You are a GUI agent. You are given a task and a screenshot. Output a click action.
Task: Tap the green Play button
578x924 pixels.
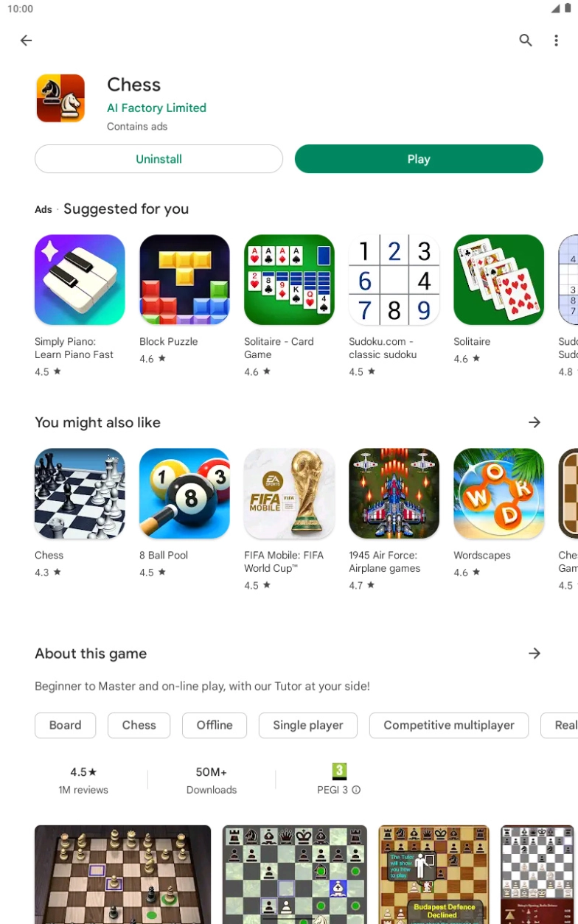point(419,159)
